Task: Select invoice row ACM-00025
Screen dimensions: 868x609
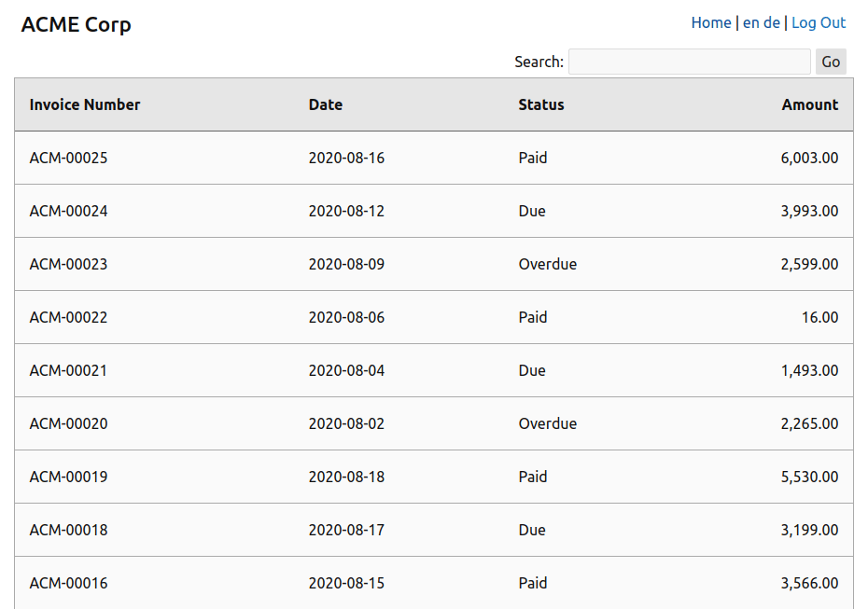Action: point(434,158)
